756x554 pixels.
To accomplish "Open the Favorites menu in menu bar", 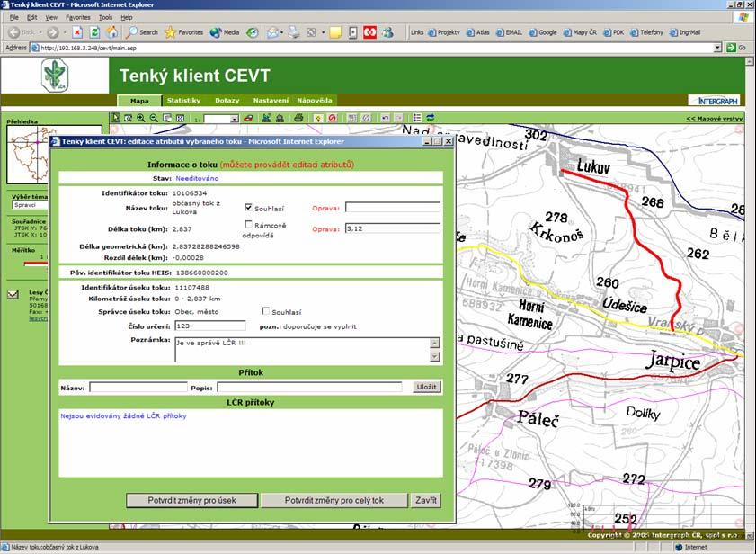I will [x=78, y=17].
